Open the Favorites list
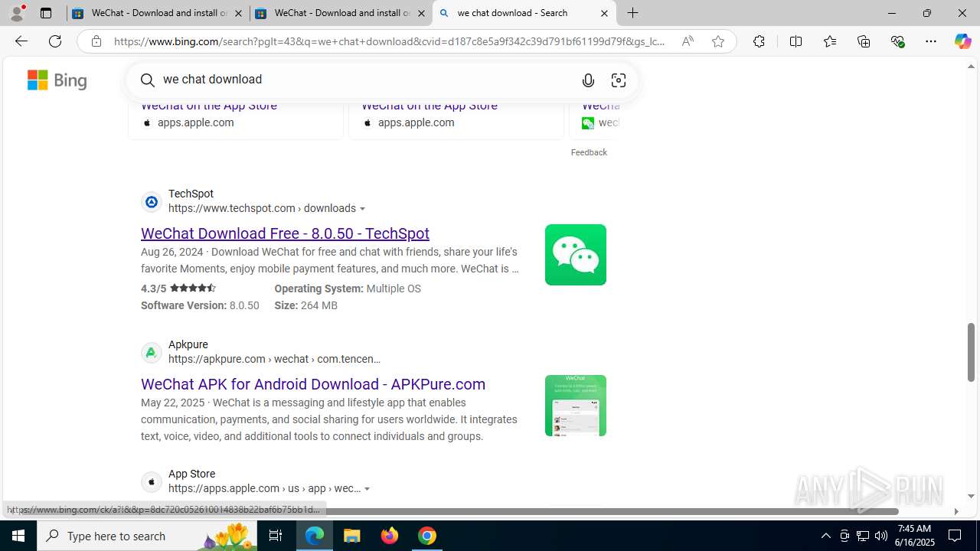 click(829, 41)
